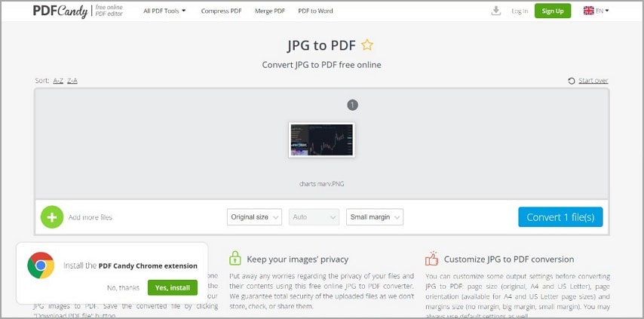The height and width of the screenshot is (319, 644).
Task: Click the green plus add files icon
Action: 52,217
